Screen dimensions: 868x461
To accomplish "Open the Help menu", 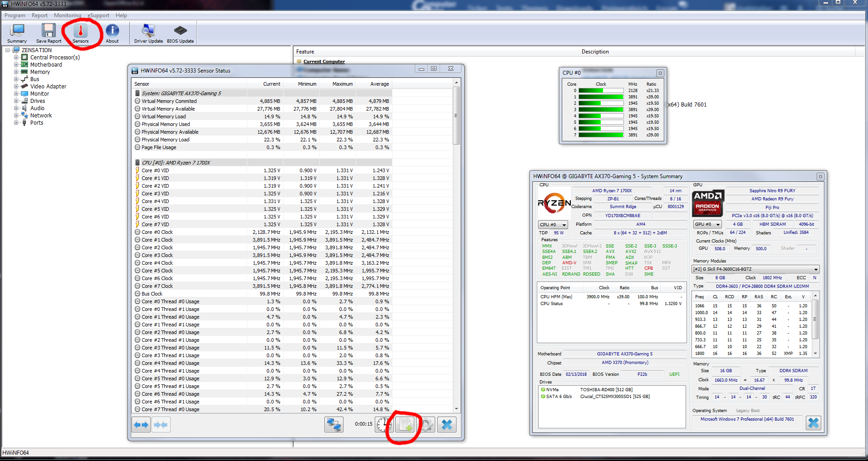I will (121, 15).
